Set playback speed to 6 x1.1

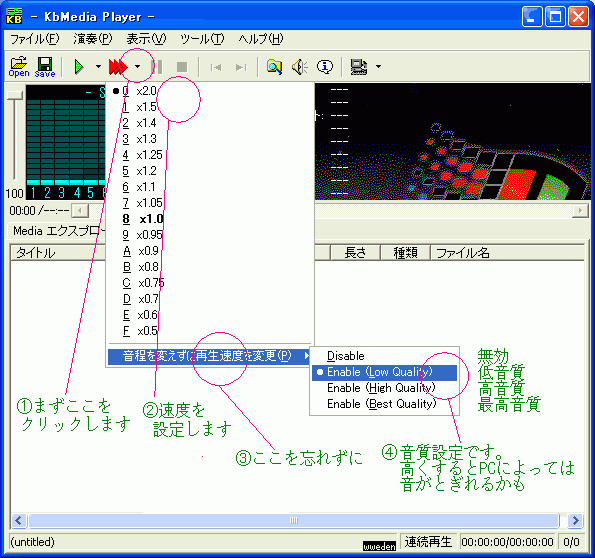tap(210, 187)
